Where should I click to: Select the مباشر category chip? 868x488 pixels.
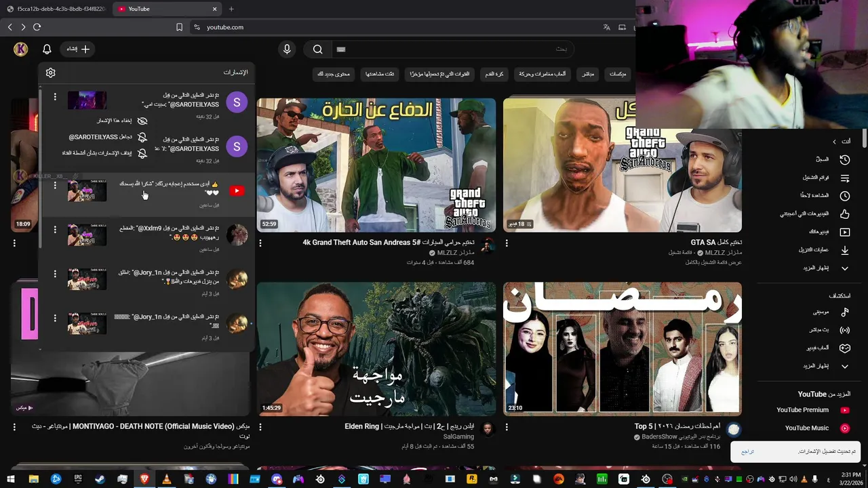(589, 73)
